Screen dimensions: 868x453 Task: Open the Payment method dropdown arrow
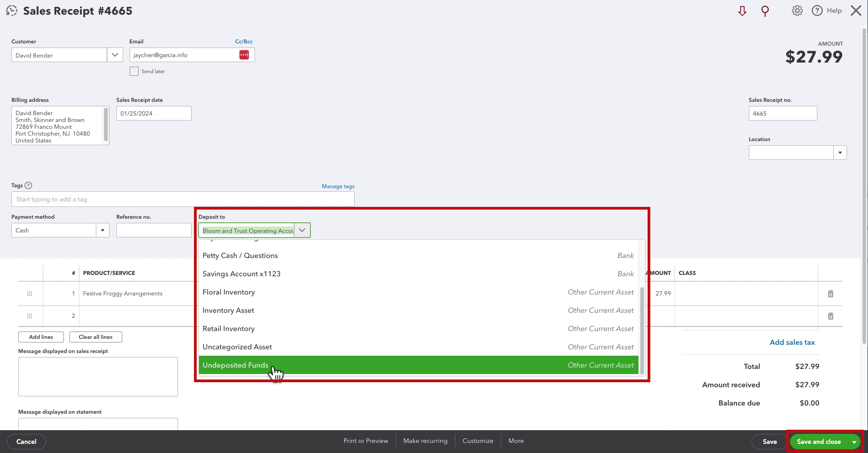coord(103,230)
